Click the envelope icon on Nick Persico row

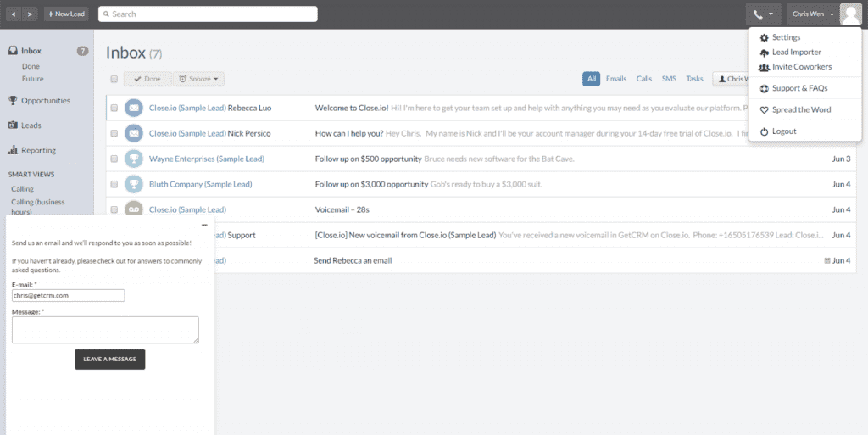(x=134, y=133)
